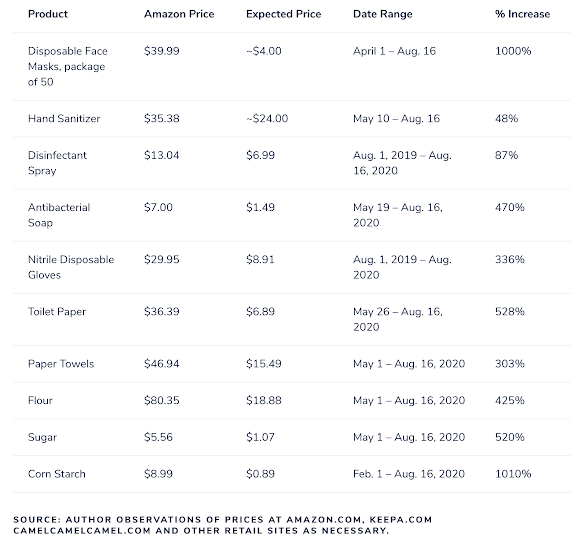Click Flour expected price $18.88

click(x=264, y=401)
